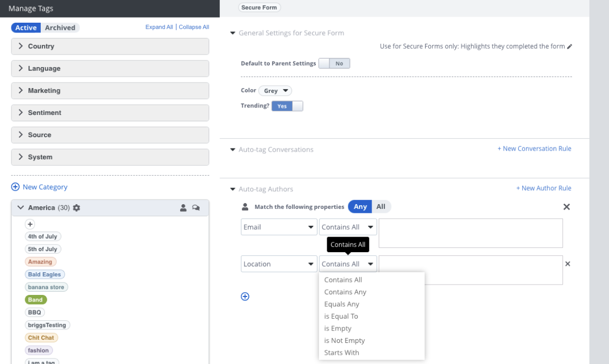Screen dimensions: 609x364
Task: Expand the Country category
Action: [x=21, y=46]
